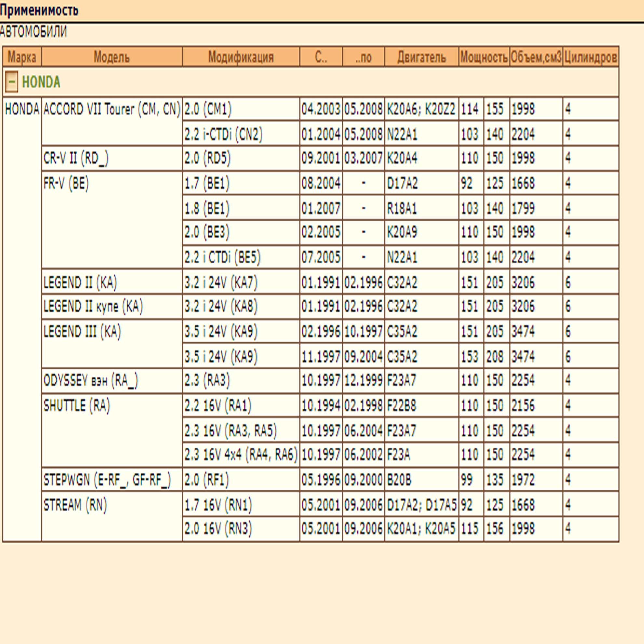644x644 pixels.
Task: Click the 3.2 i 24V (KA8) modification cell
Action: tap(241, 306)
